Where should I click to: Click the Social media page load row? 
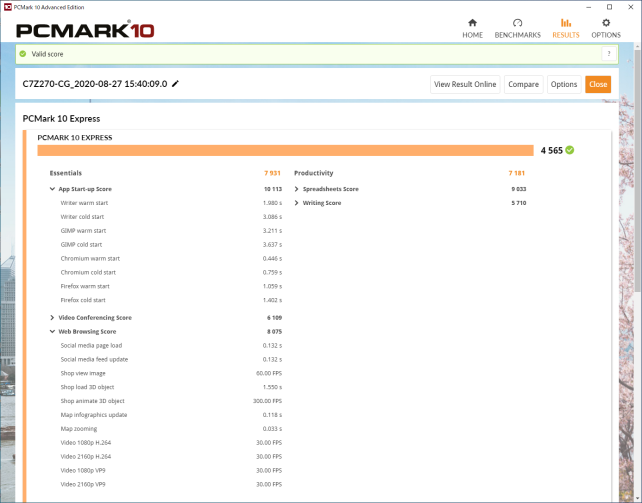click(171, 345)
